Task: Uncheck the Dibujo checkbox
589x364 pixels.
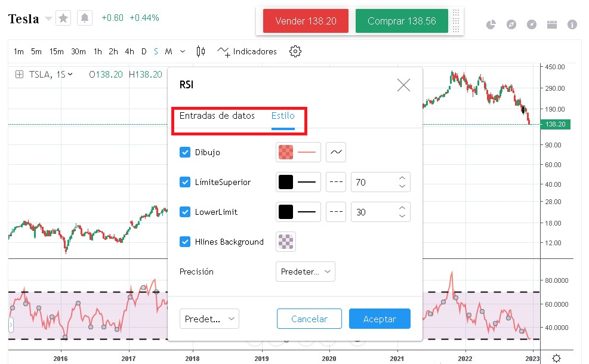Action: tap(185, 152)
